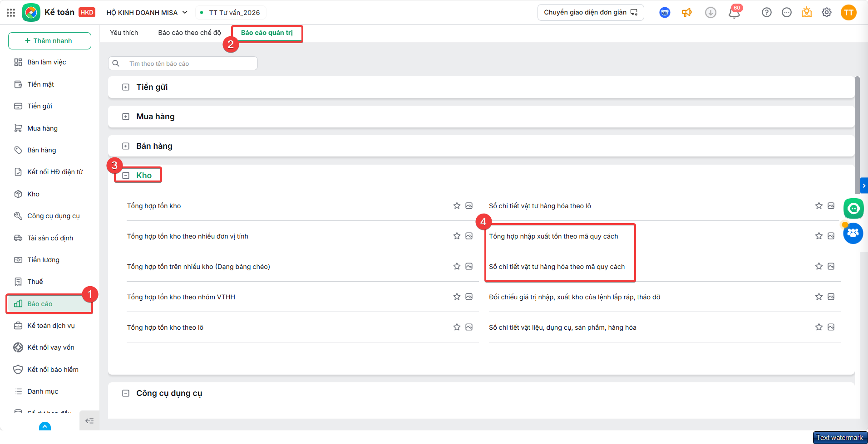Star Tổng hợp tồn kho theo nhiều đơn vị tính
This screenshot has height=444, width=868.
tap(457, 236)
